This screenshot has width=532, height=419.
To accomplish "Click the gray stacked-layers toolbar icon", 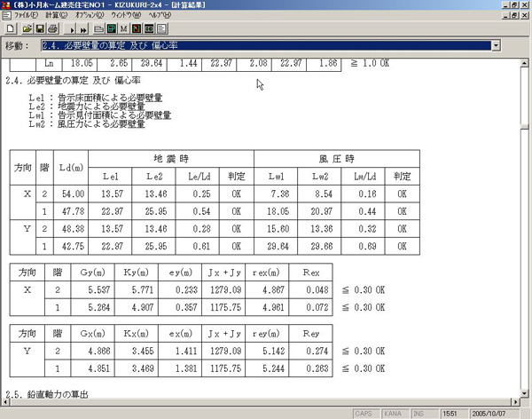I will pos(100,29).
